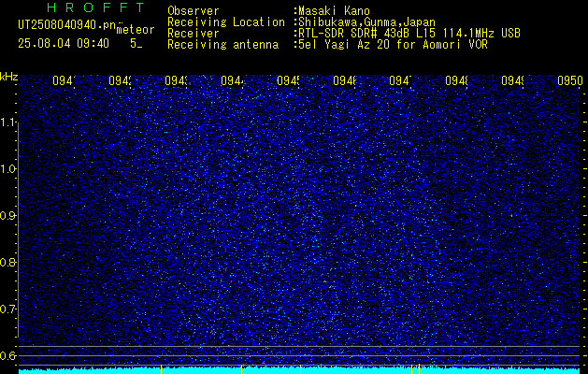Image resolution: width=588 pixels, height=374 pixels.
Task: Click the meteor count value 5_
Action: [136, 44]
